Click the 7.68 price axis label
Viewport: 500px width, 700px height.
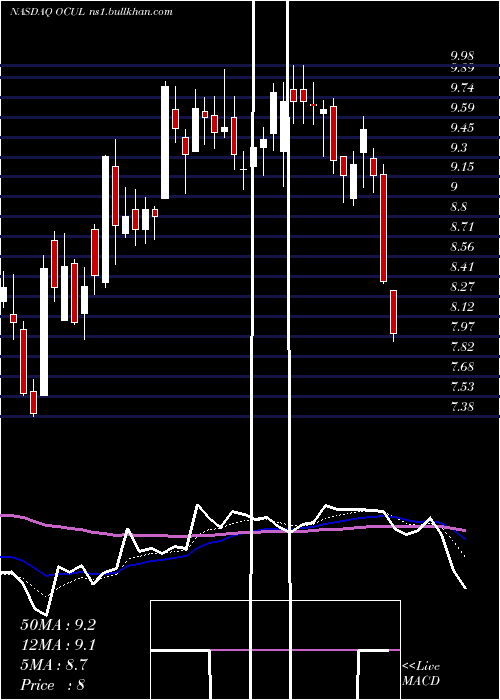pyautogui.click(x=462, y=367)
